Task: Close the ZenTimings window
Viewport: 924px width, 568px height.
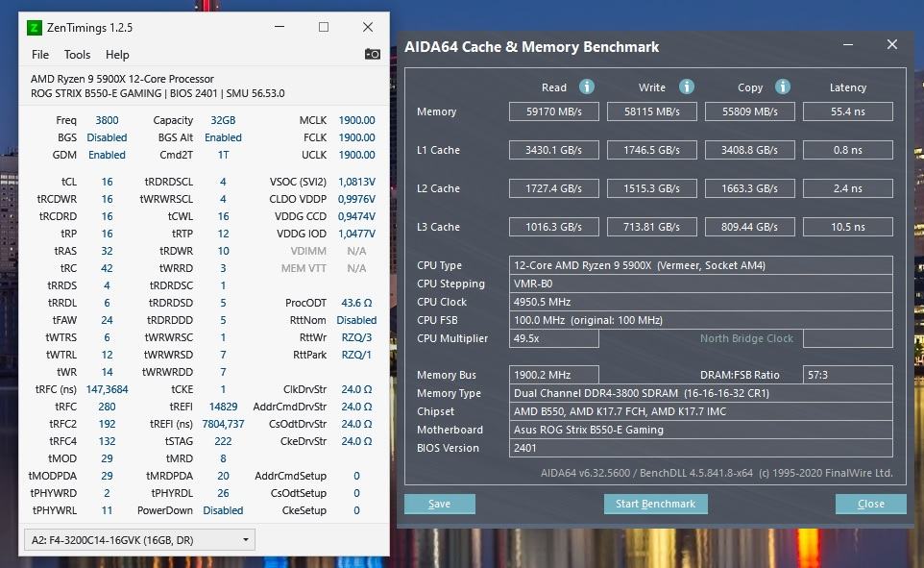Action: [x=368, y=27]
